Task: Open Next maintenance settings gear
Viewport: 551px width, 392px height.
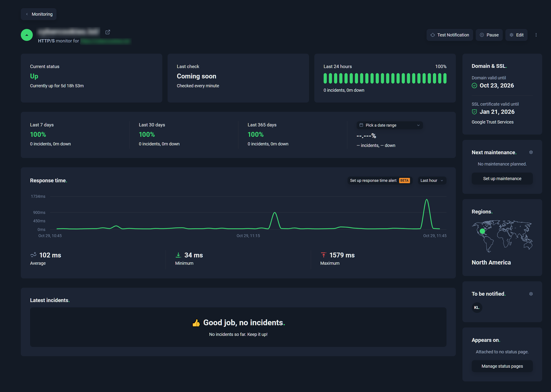Action: [x=531, y=152]
